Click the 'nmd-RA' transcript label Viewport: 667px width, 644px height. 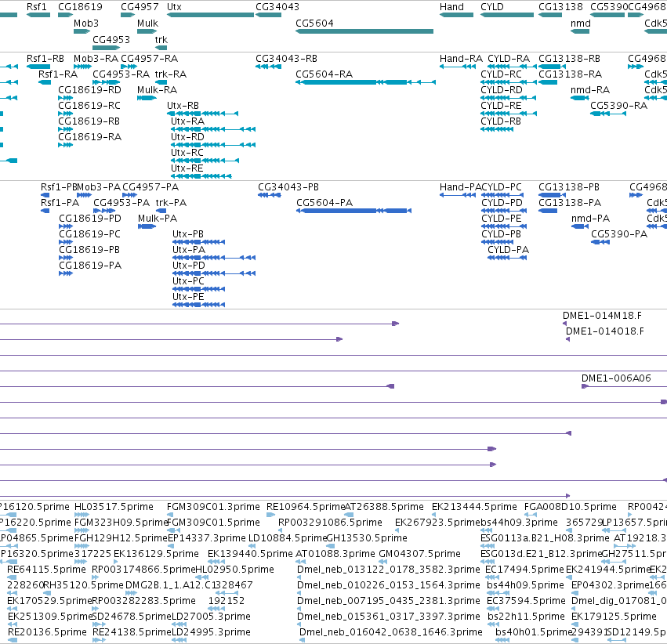[x=590, y=90]
